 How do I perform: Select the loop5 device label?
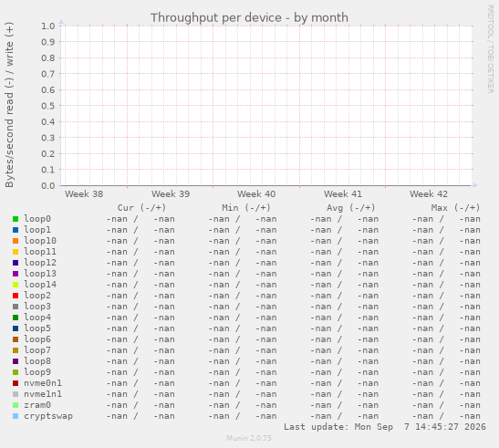(37, 328)
